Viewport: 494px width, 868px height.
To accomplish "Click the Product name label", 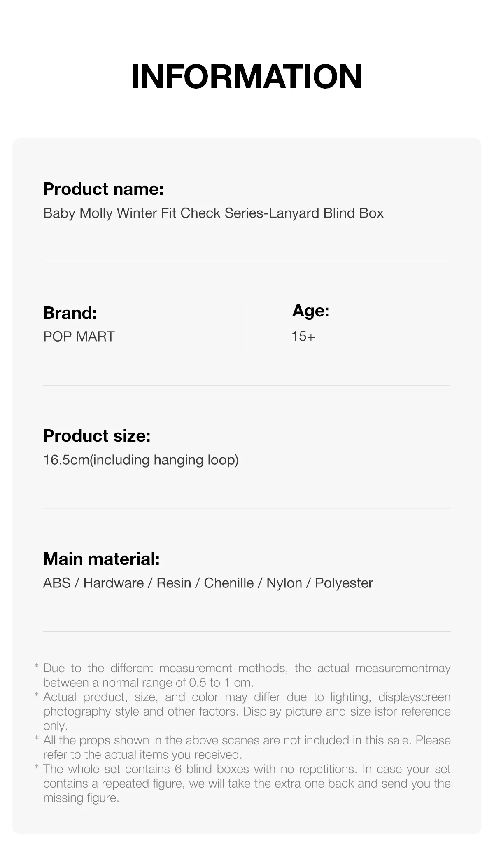I will (103, 189).
